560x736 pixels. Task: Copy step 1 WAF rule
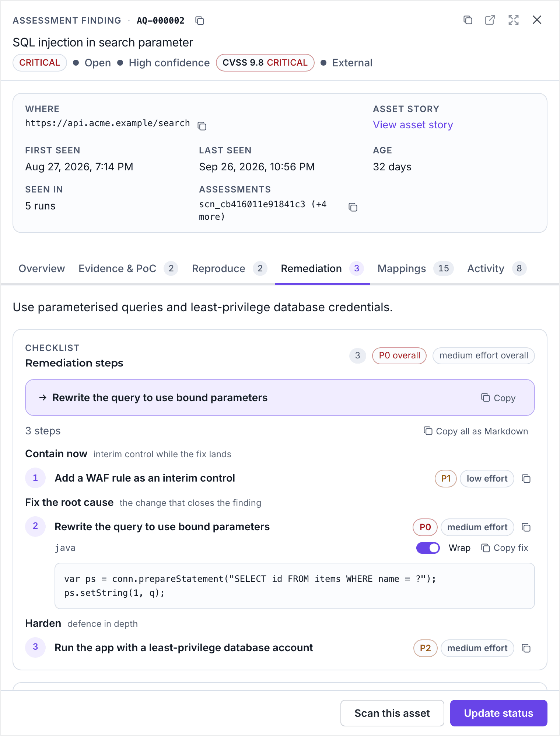526,479
